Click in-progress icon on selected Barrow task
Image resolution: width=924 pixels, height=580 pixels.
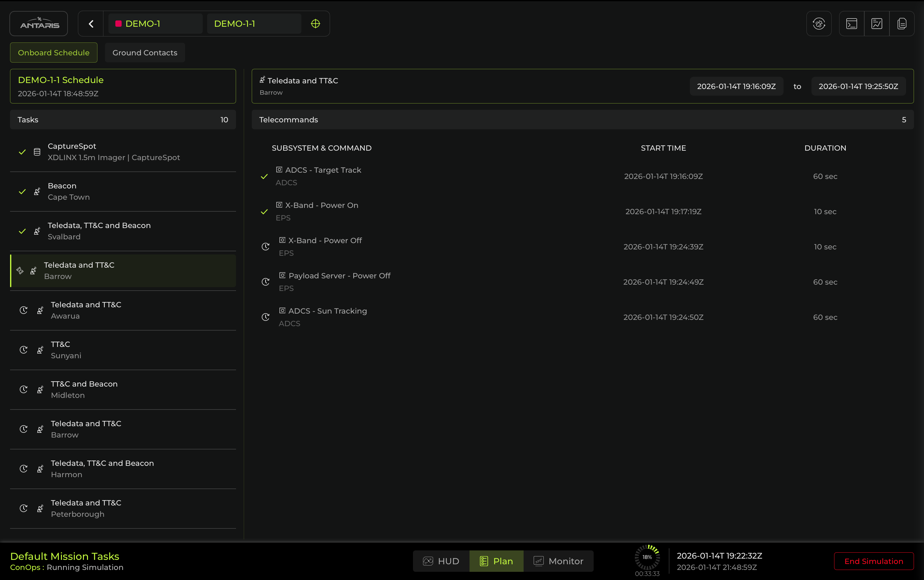pos(20,271)
